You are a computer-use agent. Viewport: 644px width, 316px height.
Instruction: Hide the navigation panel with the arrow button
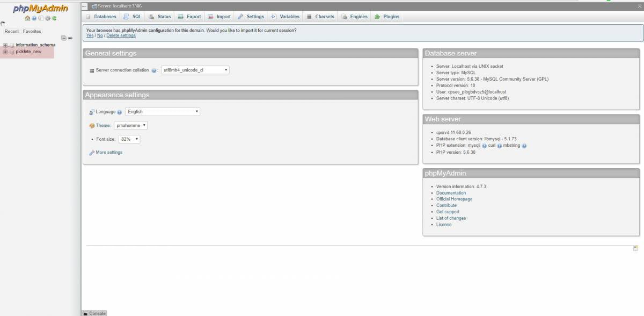(84, 6)
